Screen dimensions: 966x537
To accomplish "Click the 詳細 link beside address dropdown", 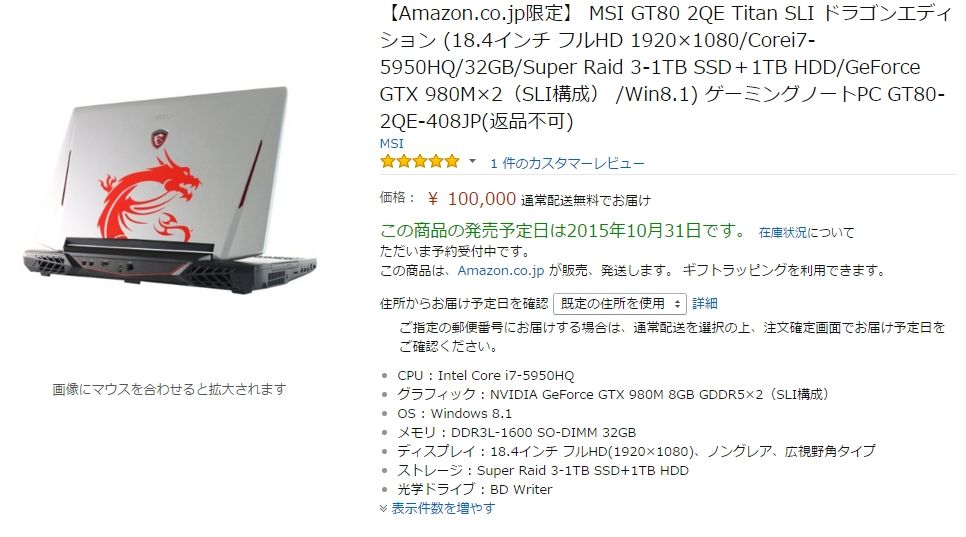I will (x=705, y=304).
